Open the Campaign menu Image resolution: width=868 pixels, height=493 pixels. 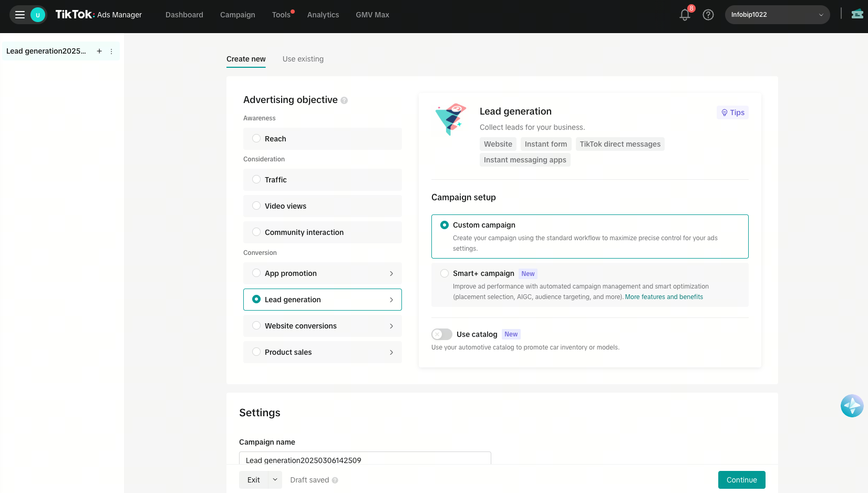pos(237,15)
